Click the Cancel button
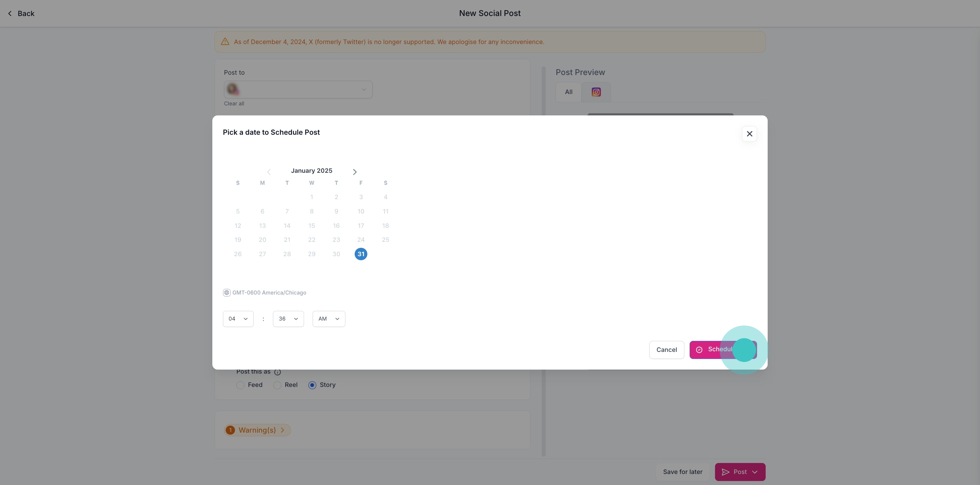Image resolution: width=980 pixels, height=485 pixels. click(x=667, y=350)
